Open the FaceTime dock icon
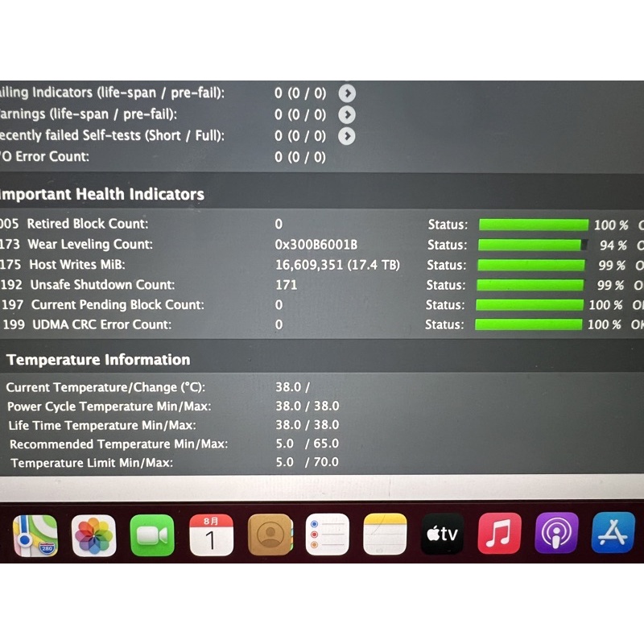 pos(152,535)
